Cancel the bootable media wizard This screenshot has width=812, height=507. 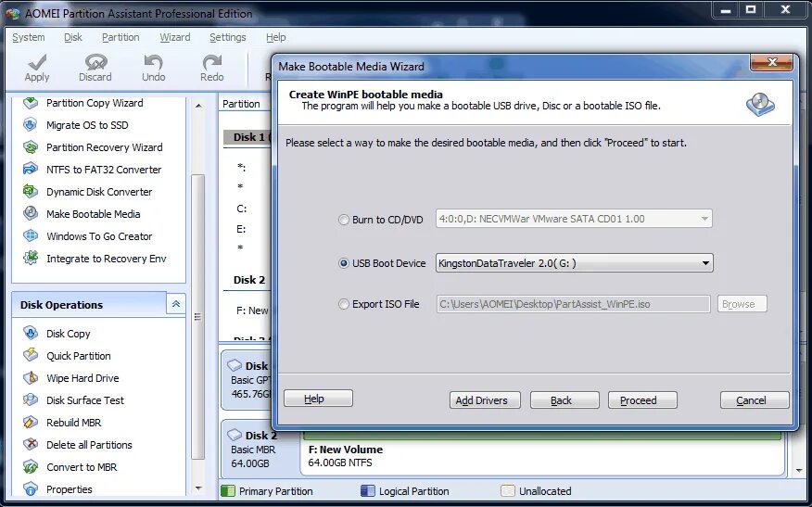pyautogui.click(x=755, y=400)
